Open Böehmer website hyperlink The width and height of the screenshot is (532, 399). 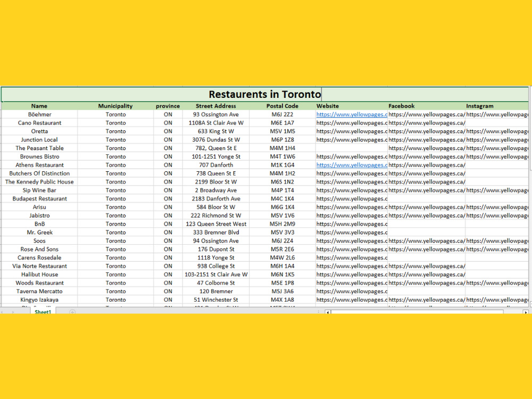click(352, 114)
